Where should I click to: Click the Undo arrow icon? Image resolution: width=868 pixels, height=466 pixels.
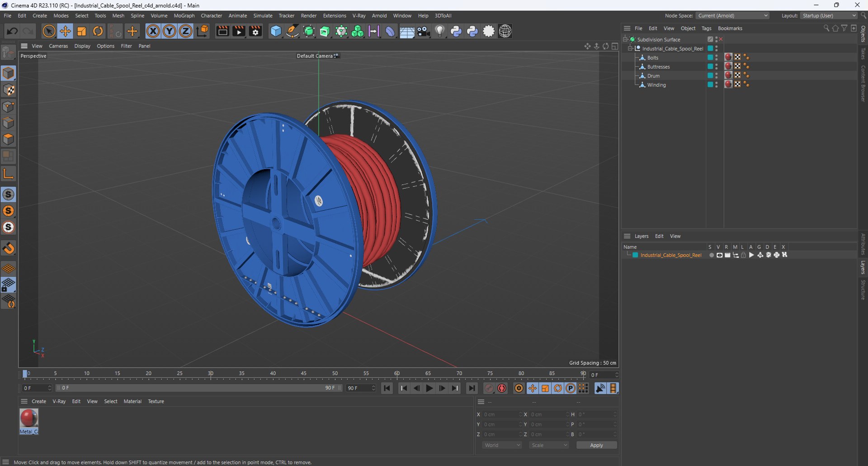pyautogui.click(x=12, y=31)
